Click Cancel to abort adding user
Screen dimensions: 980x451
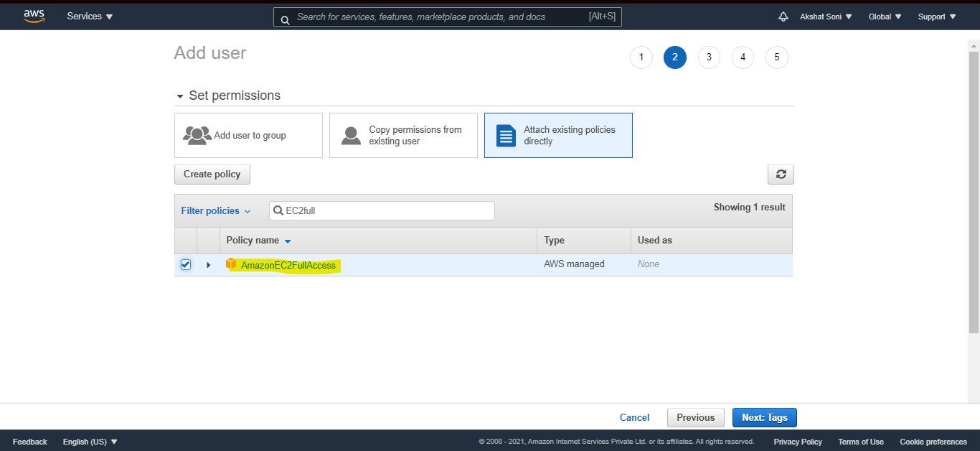pos(634,417)
